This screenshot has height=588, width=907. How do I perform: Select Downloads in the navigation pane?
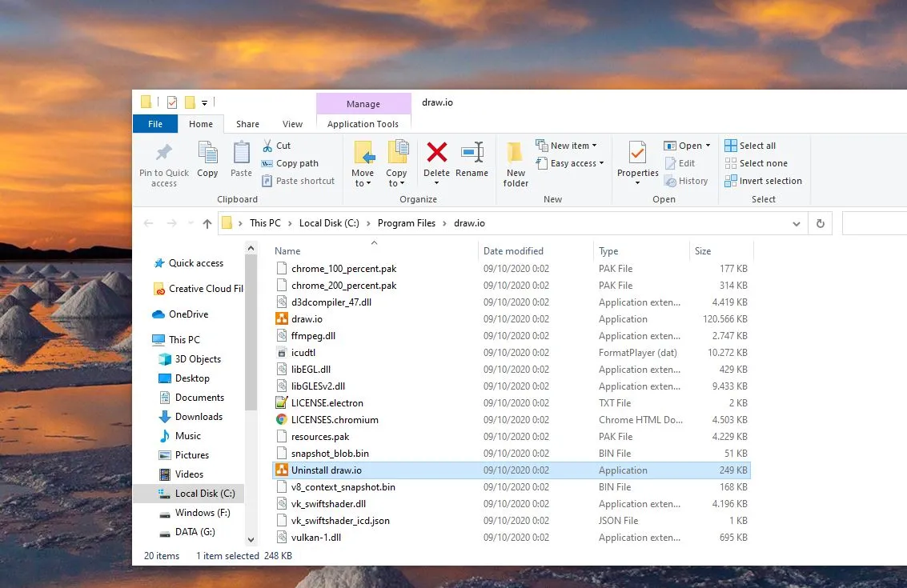199,417
